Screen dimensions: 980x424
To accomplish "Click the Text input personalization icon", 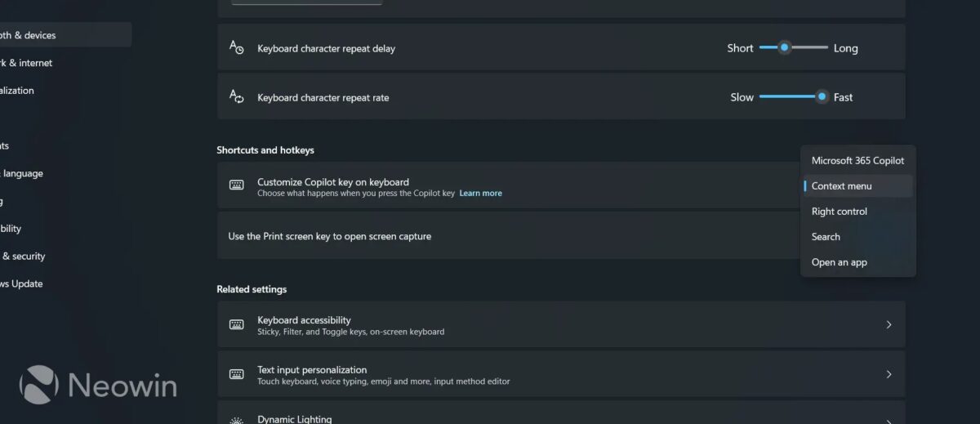I will pyautogui.click(x=236, y=374).
